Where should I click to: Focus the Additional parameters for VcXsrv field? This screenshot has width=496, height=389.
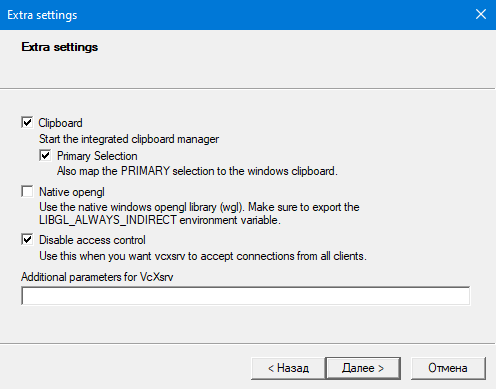click(x=246, y=296)
